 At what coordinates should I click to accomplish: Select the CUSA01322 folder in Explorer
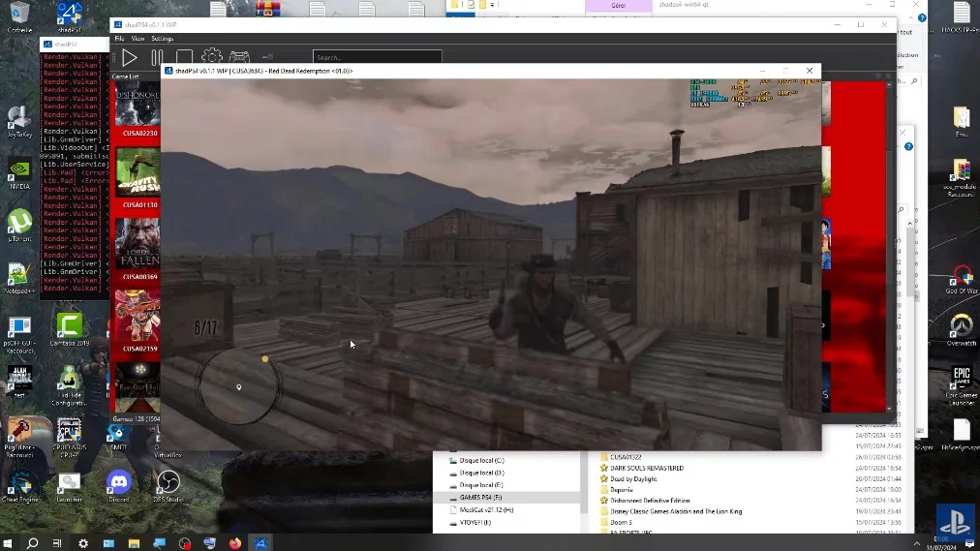625,457
